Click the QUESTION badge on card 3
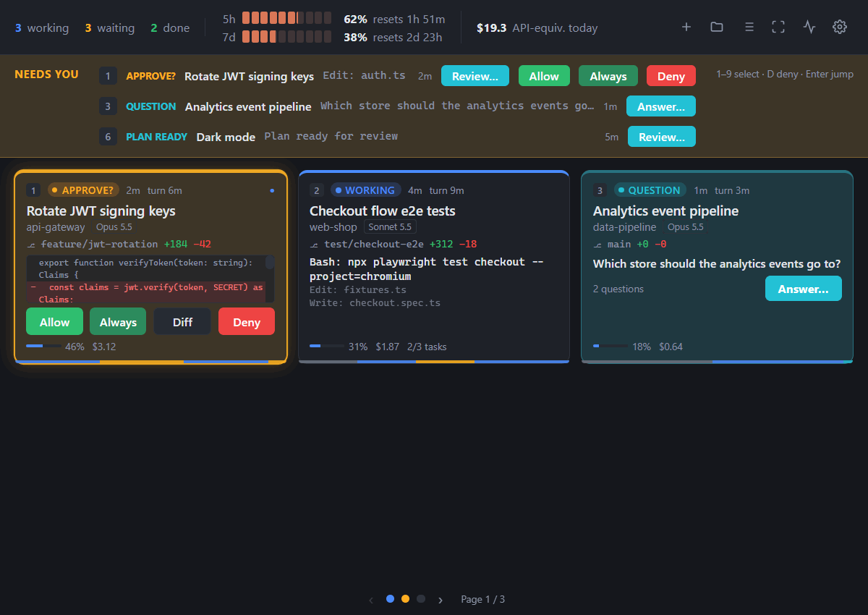 point(650,190)
